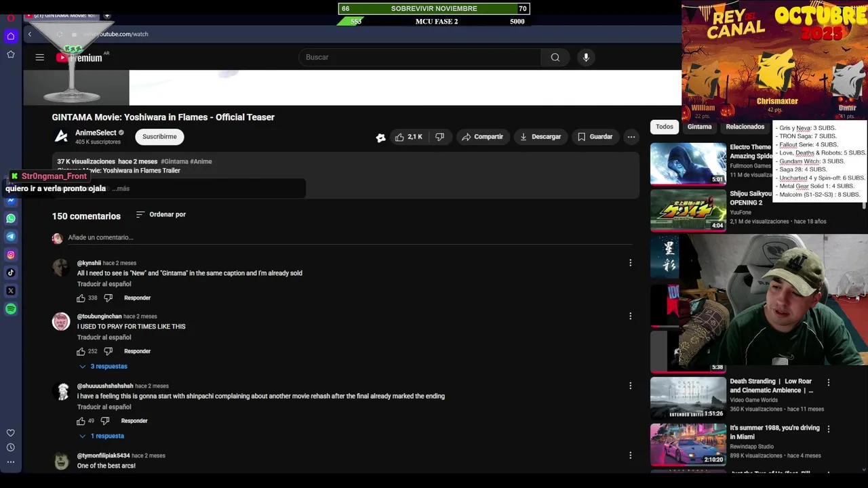868x488 pixels.
Task: Open Death Stranding Low Roar thumbnail
Action: click(x=688, y=398)
